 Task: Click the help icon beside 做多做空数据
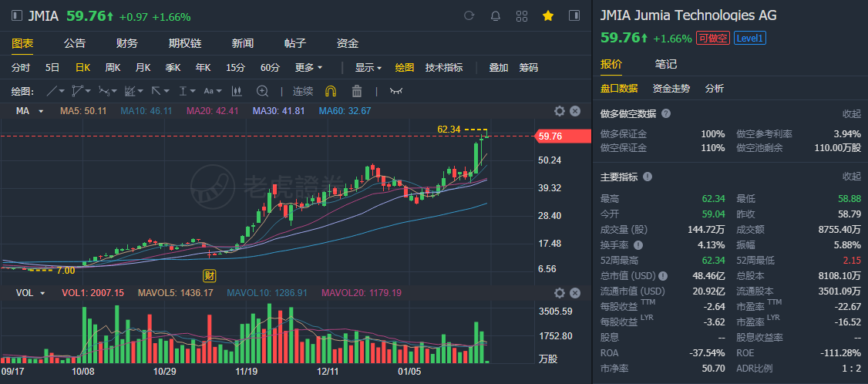point(666,113)
